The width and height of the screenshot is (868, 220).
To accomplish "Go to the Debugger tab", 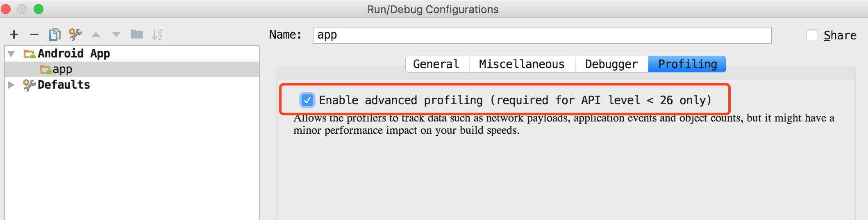I will [611, 64].
